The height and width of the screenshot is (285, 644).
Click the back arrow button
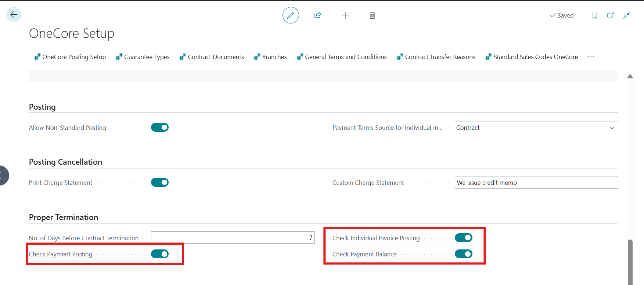[14, 15]
